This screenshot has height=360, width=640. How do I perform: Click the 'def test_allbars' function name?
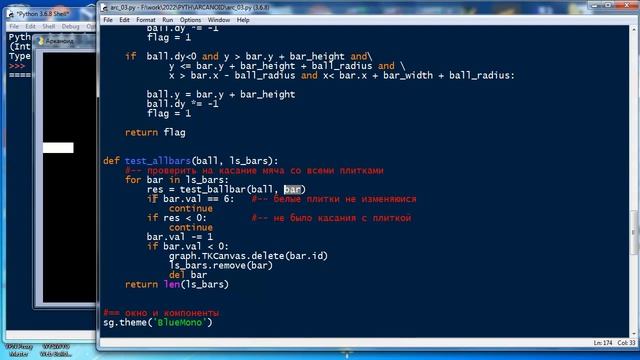pos(158,161)
